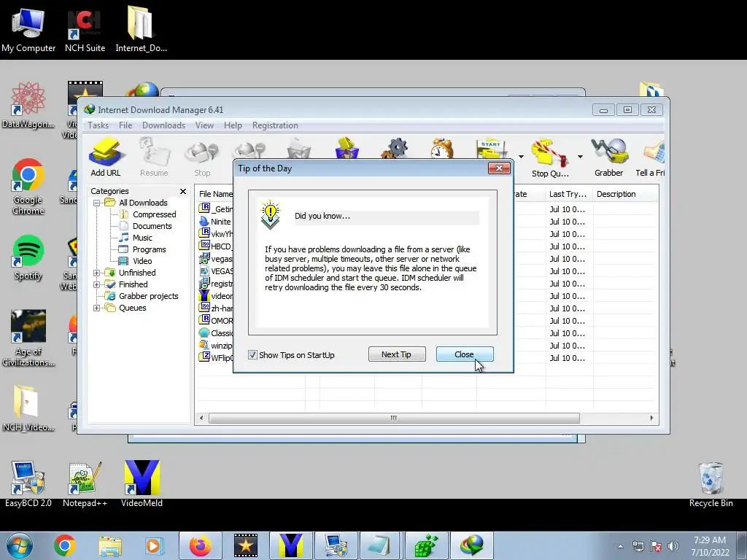This screenshot has height=560, width=747.
Task: Open the Stop Queue dropdown arrow
Action: click(580, 157)
